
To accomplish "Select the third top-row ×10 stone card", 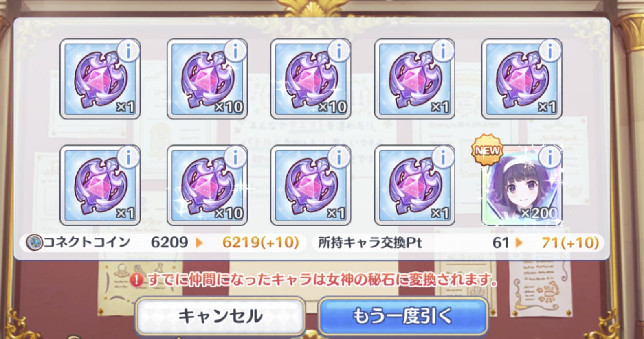I will point(311,79).
